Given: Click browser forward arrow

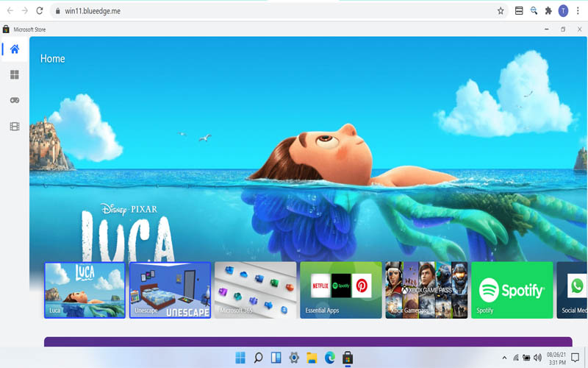Looking at the screenshot, I should pos(25,11).
